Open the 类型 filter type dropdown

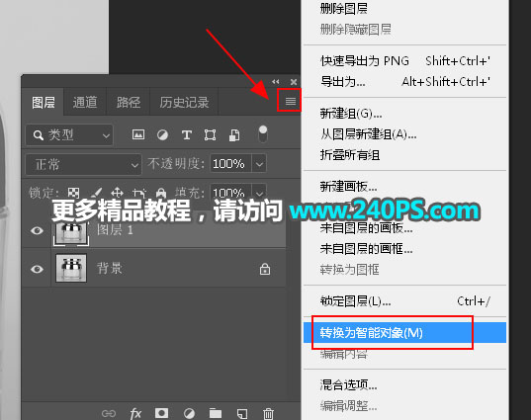69,135
